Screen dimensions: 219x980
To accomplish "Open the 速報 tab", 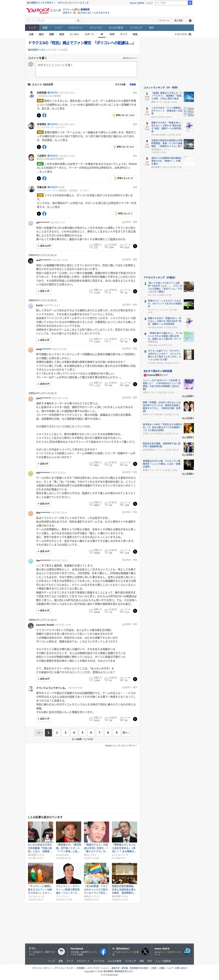I will coord(45,28).
